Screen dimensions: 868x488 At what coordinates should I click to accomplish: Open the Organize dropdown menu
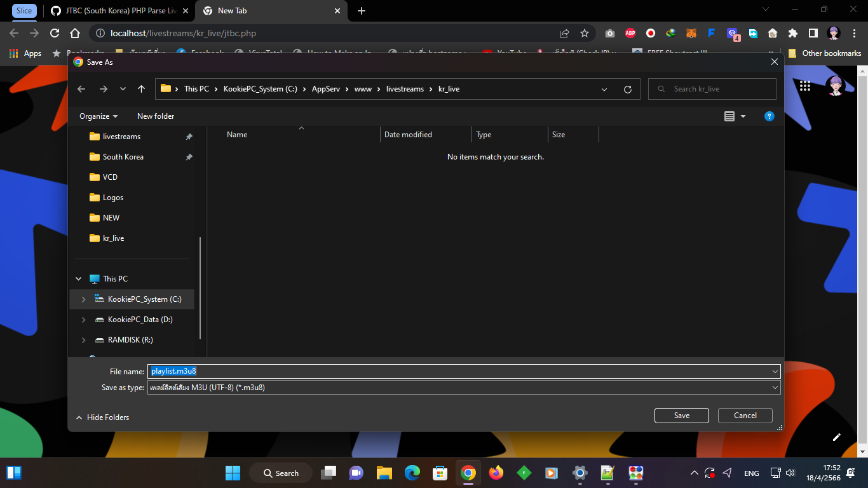pos(98,116)
